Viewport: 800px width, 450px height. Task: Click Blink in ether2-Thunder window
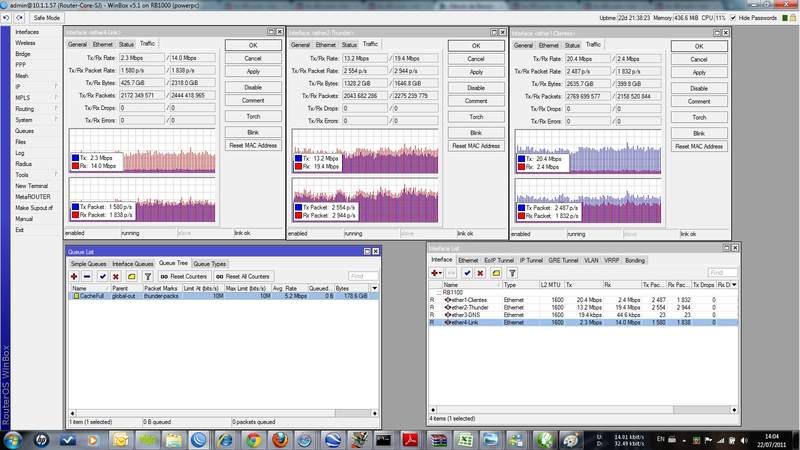pos(476,133)
